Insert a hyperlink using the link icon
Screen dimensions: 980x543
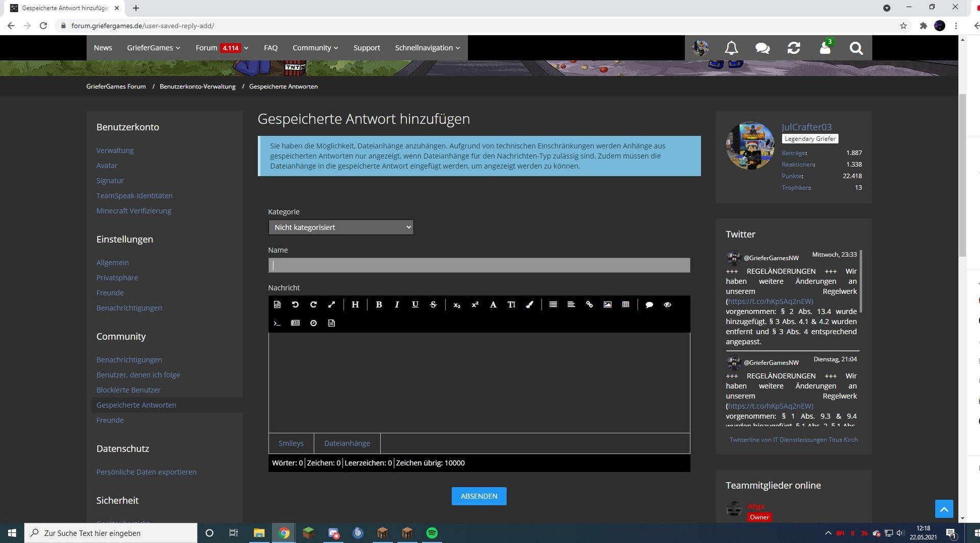589,305
